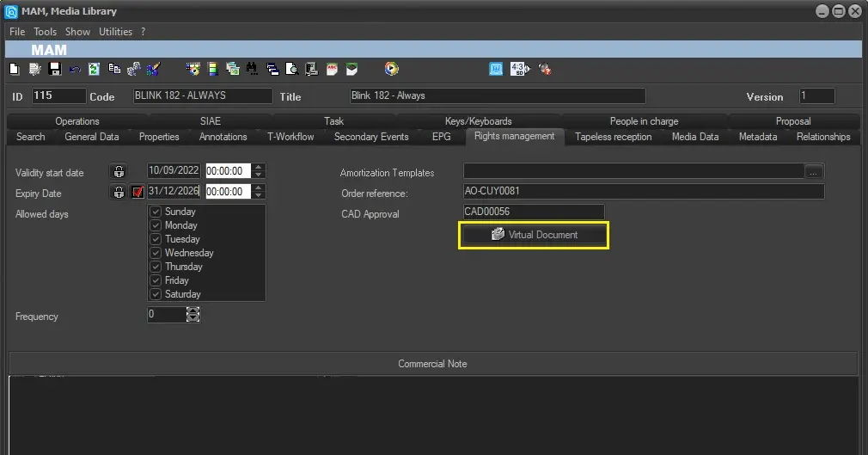The height and width of the screenshot is (455, 868).
Task: Click the Order reference input field
Action: [642, 192]
